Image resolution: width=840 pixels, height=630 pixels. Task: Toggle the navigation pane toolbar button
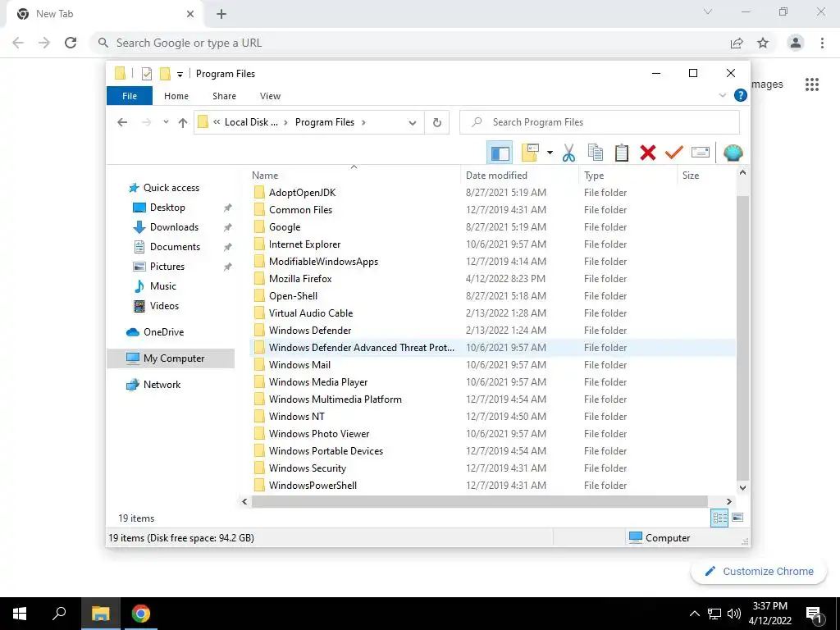tap(500, 153)
